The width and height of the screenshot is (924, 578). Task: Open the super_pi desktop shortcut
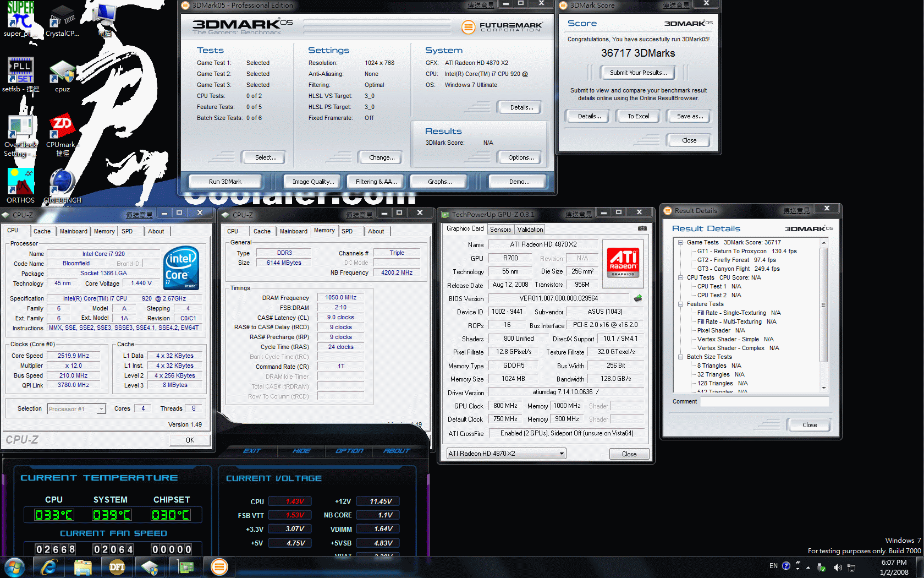[x=20, y=19]
